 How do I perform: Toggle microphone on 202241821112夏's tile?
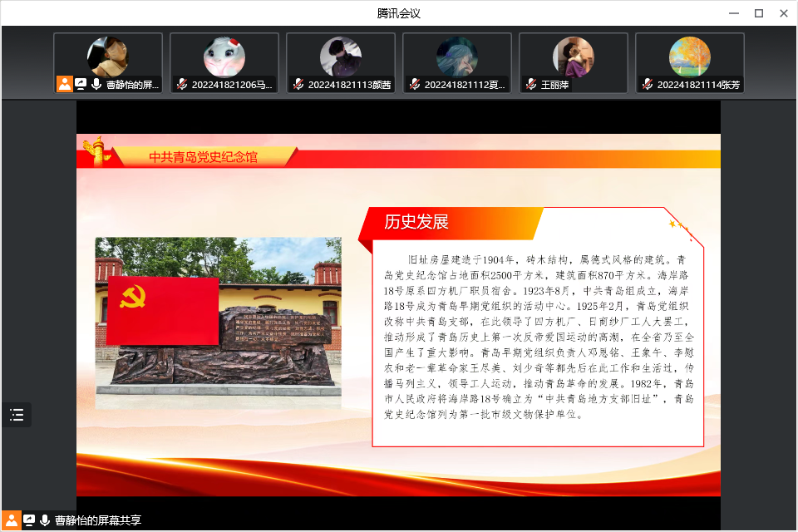click(x=414, y=85)
